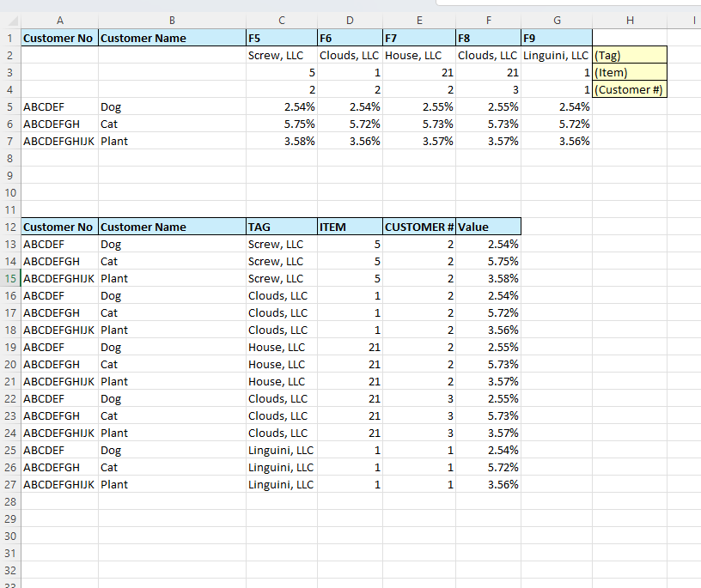Click the 'TAG' header in row 12
701x588 pixels.
(x=282, y=227)
